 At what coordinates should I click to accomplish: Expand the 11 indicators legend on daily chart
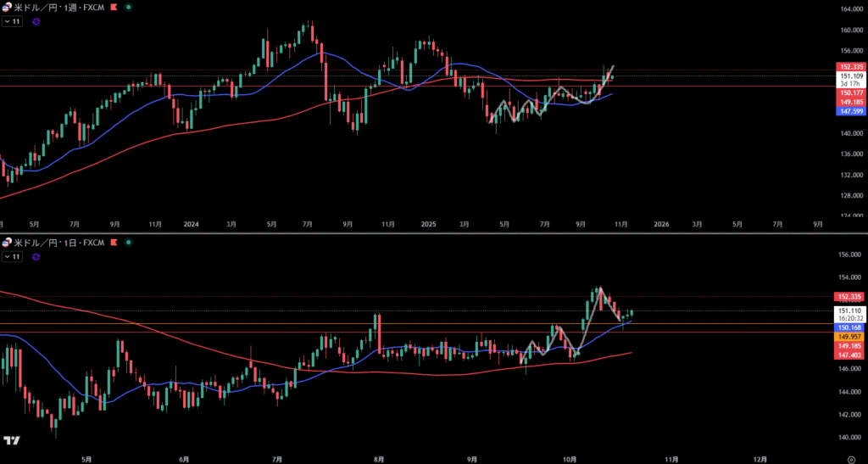click(12, 256)
